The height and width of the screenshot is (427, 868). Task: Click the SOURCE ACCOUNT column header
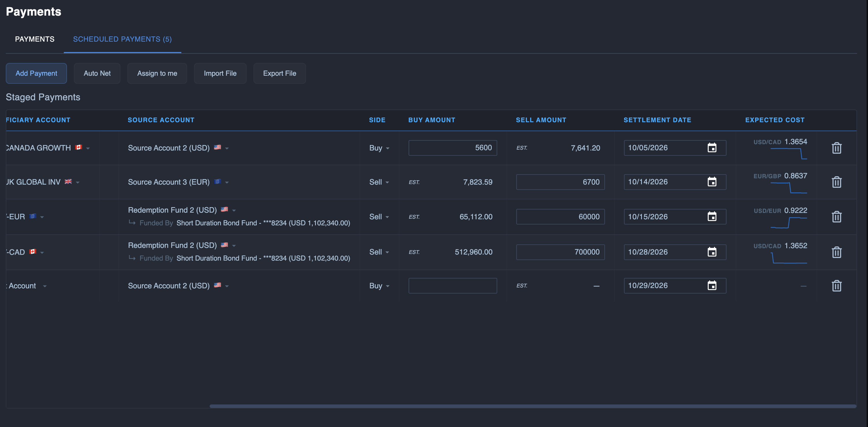161,120
